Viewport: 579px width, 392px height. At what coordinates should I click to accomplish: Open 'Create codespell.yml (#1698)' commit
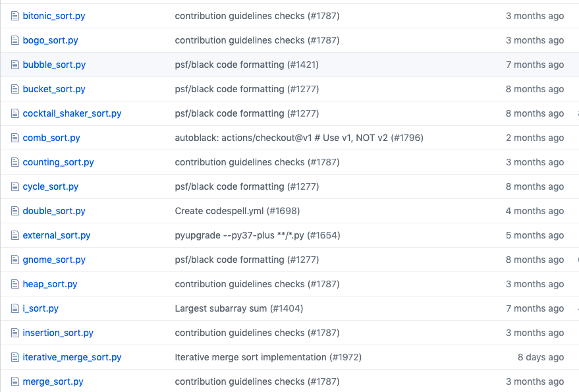(237, 211)
